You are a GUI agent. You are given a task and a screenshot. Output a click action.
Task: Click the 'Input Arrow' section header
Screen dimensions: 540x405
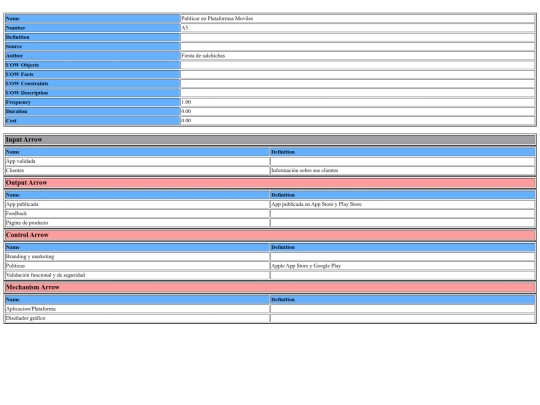[x=270, y=140]
